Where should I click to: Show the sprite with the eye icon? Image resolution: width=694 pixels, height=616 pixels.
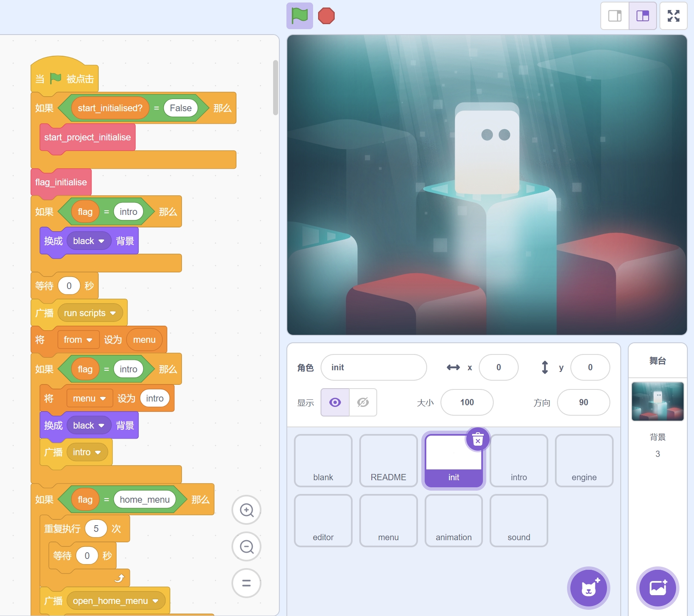[x=335, y=402]
